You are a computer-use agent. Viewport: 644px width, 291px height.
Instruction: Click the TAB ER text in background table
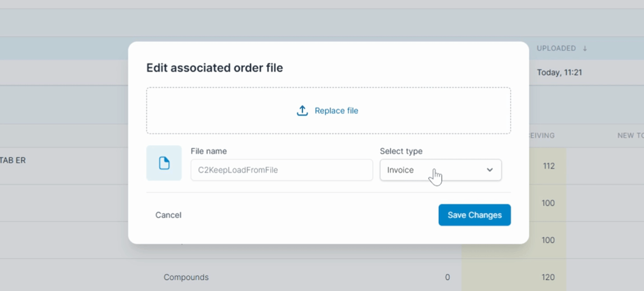13,160
